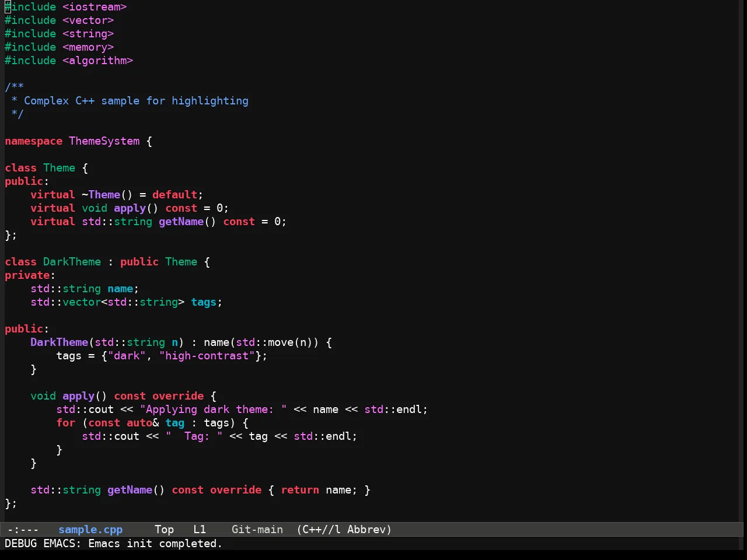Click the C++//l major mode indicator
The image size is (747, 560).
318,530
